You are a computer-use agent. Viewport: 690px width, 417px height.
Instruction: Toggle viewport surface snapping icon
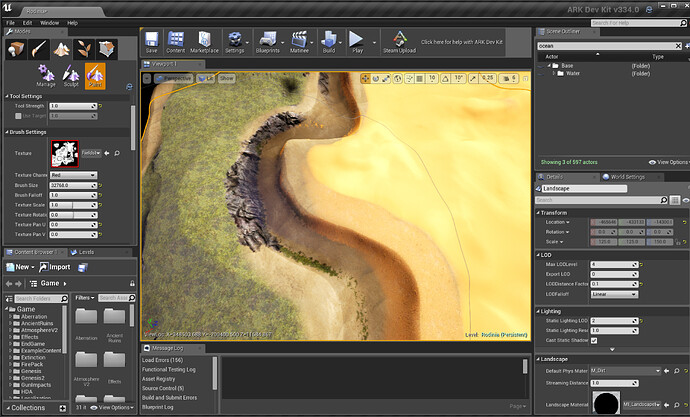[x=409, y=78]
